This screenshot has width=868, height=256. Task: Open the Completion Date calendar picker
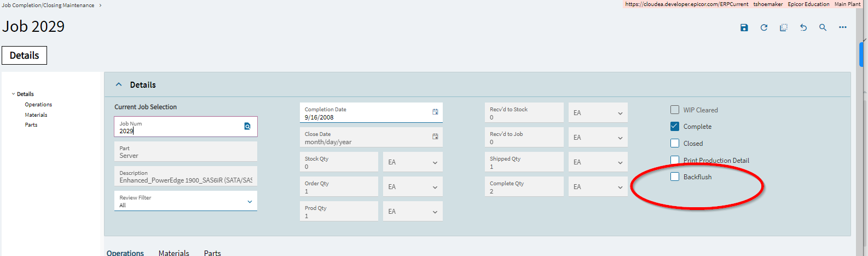435,112
